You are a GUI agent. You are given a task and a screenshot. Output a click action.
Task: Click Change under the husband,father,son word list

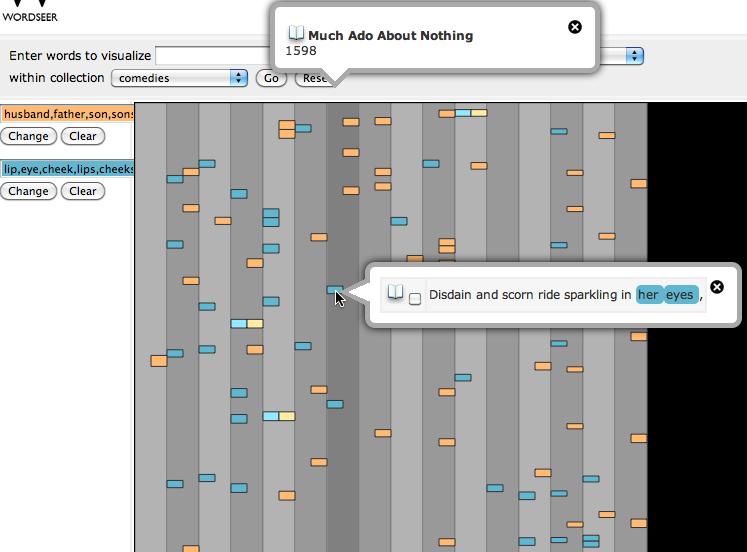pyautogui.click(x=29, y=136)
